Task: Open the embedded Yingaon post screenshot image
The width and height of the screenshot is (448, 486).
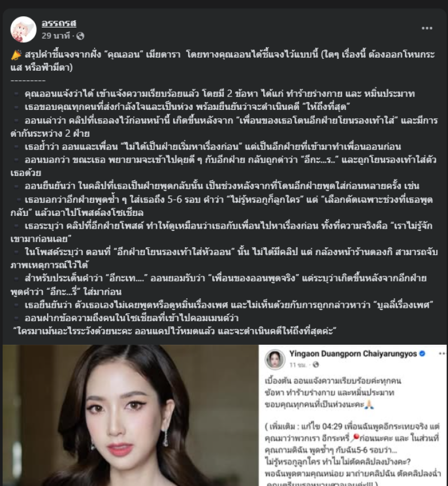Action: 353,415
